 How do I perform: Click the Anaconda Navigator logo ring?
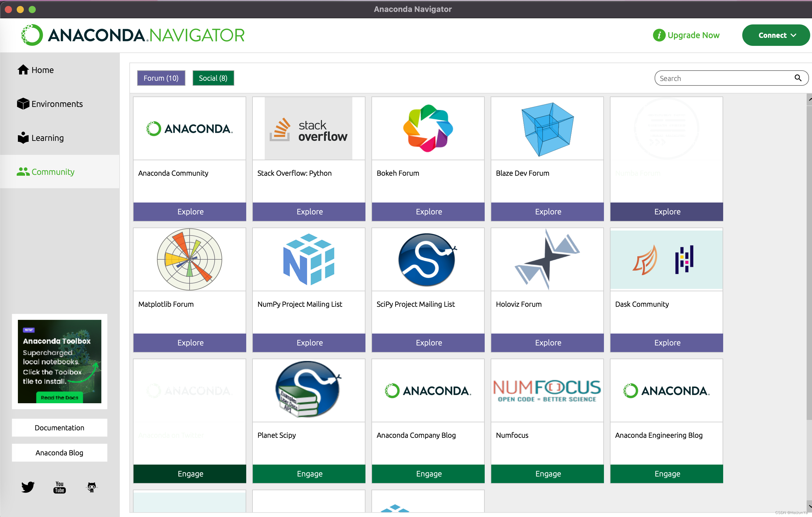[x=32, y=35]
